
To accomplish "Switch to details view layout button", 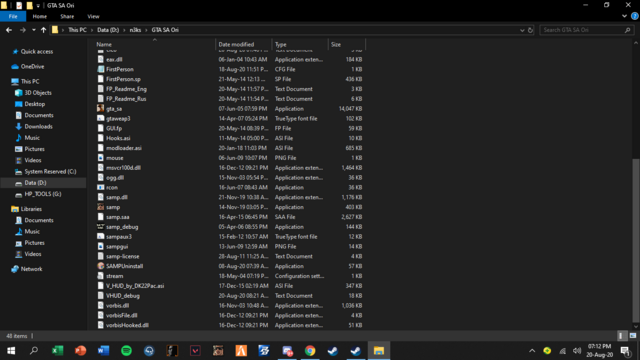I will tap(621, 336).
